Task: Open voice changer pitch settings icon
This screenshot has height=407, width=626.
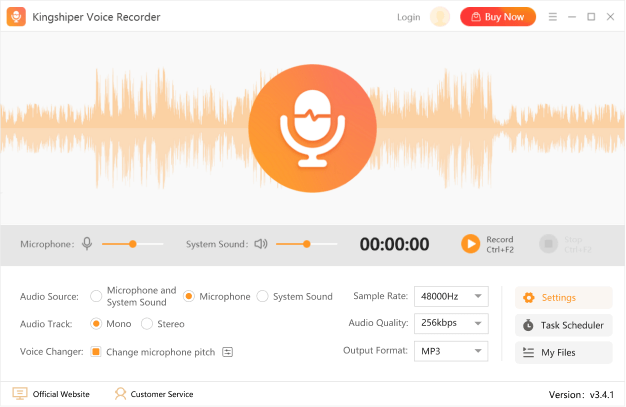Action: (228, 352)
